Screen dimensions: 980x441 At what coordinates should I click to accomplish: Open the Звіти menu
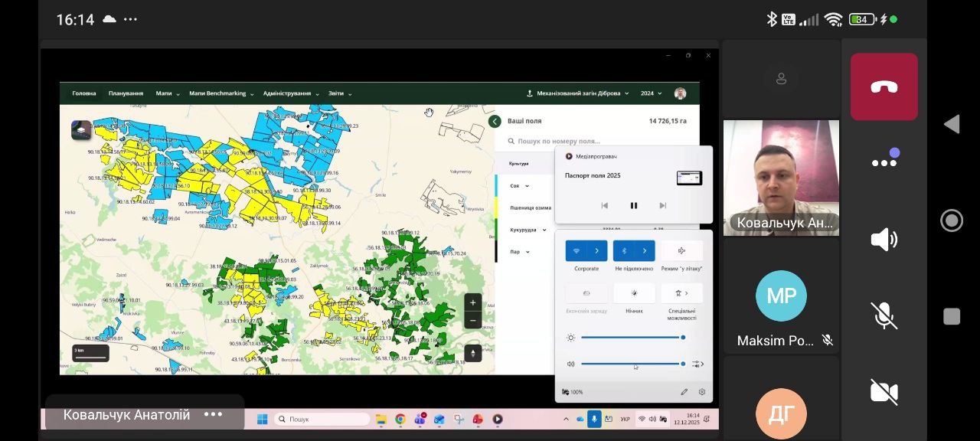point(339,93)
